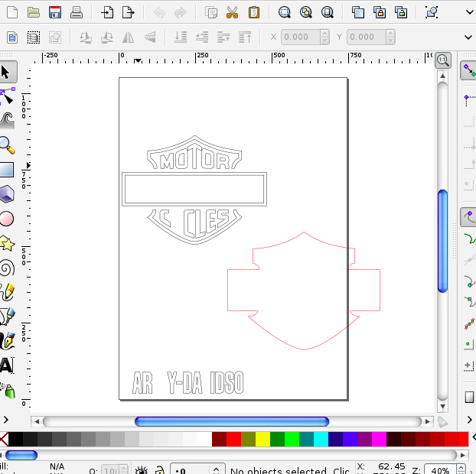Image resolution: width=476 pixels, height=474 pixels.
Task: Toggle snap to smooth nodes
Action: pyautogui.click(x=470, y=302)
